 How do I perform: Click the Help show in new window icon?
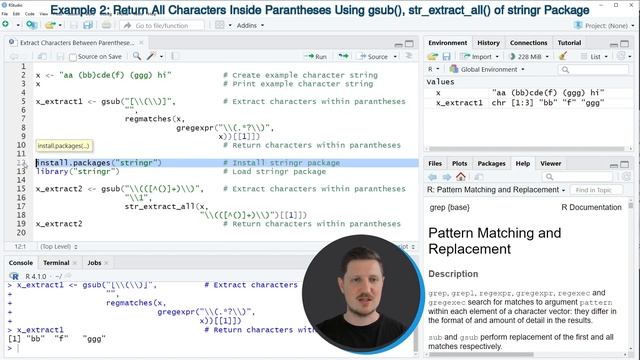pos(478,177)
